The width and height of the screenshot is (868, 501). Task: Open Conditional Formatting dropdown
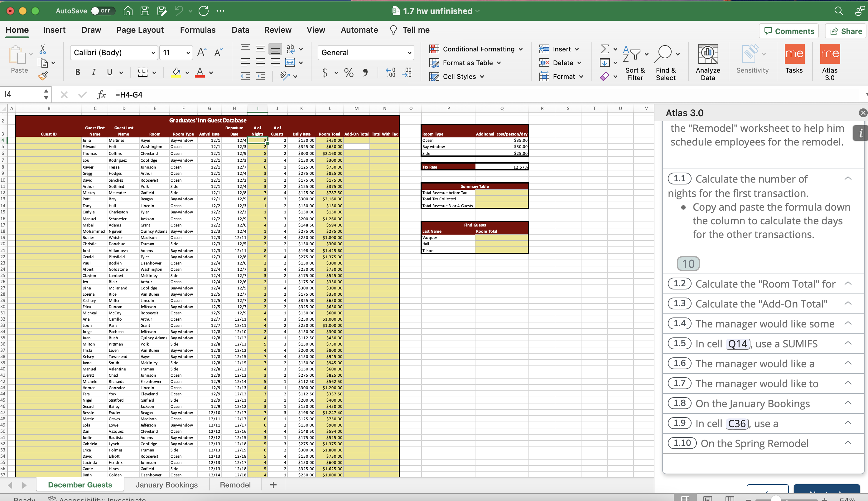click(x=476, y=49)
